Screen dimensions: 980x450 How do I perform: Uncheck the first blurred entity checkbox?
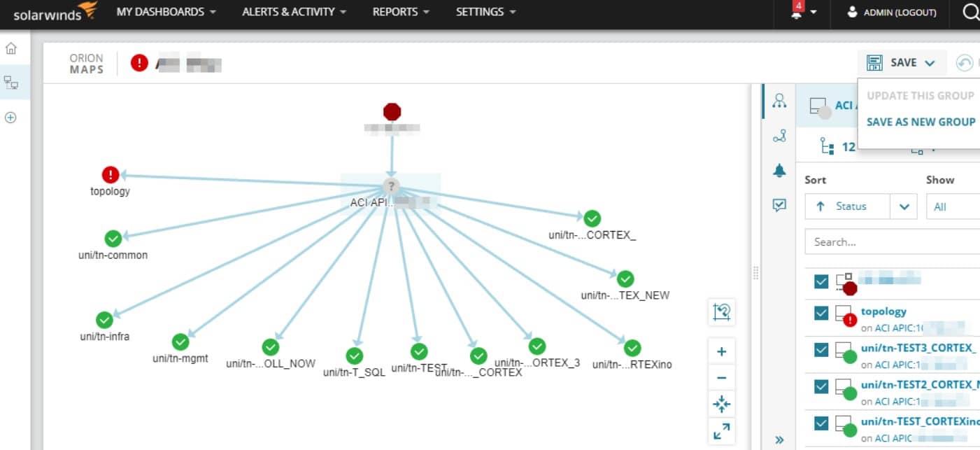[x=821, y=282]
